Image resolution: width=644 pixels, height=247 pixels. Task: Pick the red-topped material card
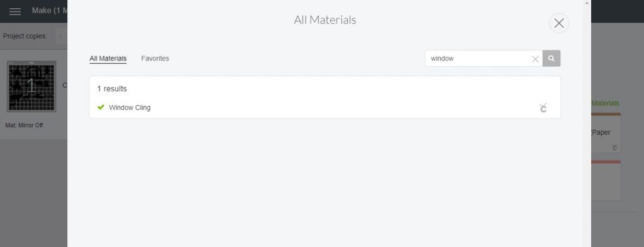[606, 180]
